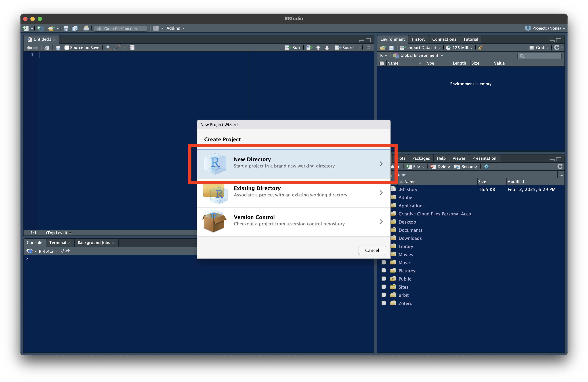
Task: Check the checkbox beside Pictures folder
Action: pyautogui.click(x=383, y=270)
